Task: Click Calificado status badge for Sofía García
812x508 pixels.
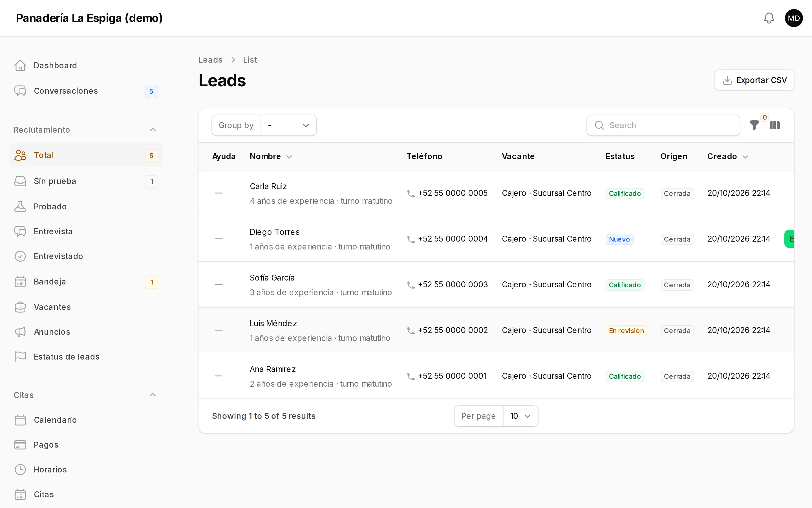Action: click(x=625, y=285)
